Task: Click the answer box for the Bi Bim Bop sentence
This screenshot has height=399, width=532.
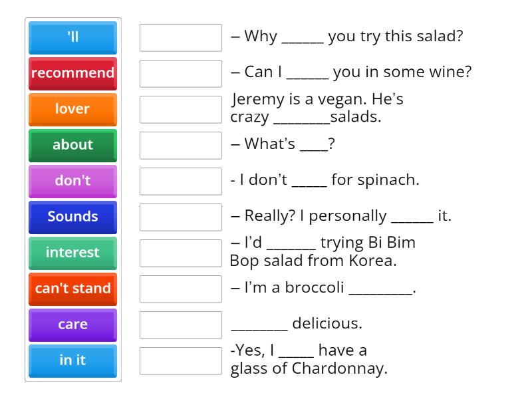Action: [180, 253]
